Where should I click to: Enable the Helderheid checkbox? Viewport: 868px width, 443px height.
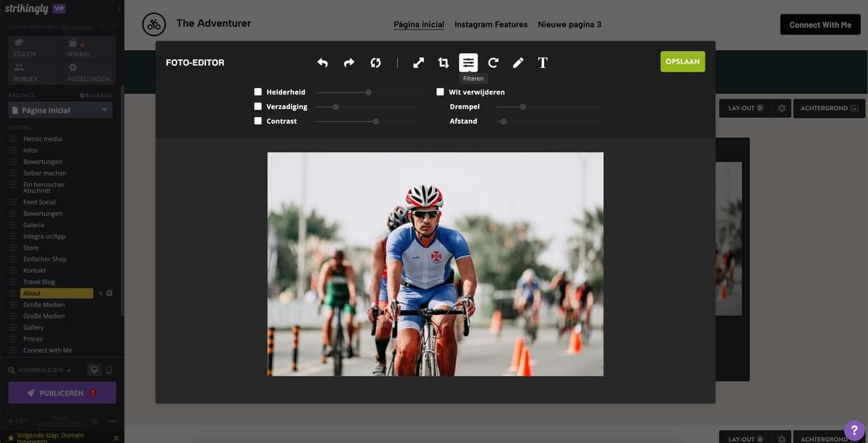pyautogui.click(x=258, y=92)
